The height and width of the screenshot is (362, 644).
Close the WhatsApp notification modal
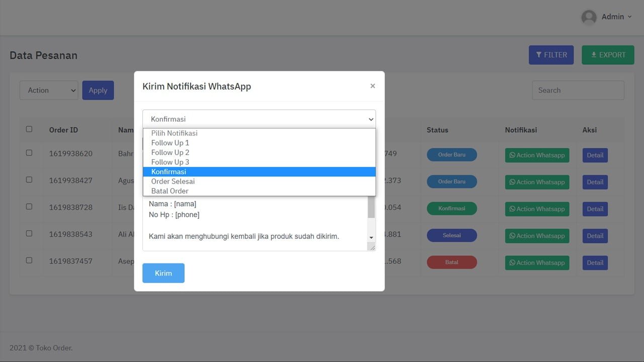(x=372, y=86)
